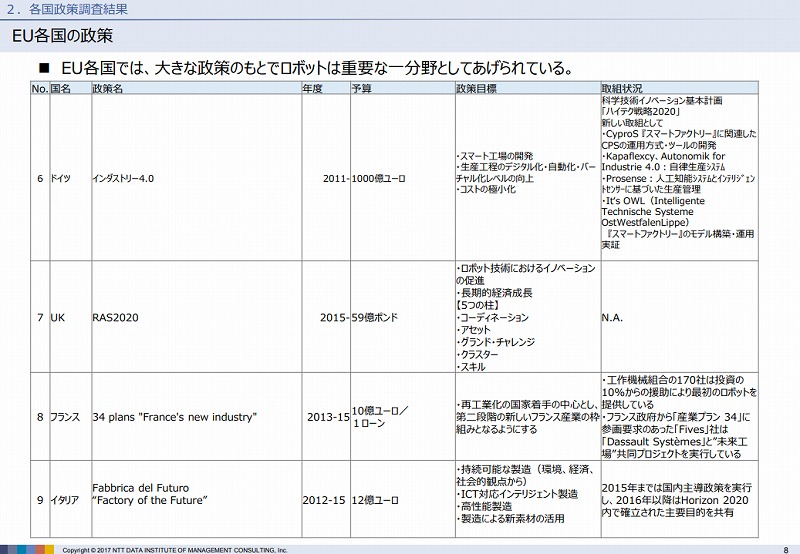Click the 'ドイツ' country cell

click(x=61, y=178)
